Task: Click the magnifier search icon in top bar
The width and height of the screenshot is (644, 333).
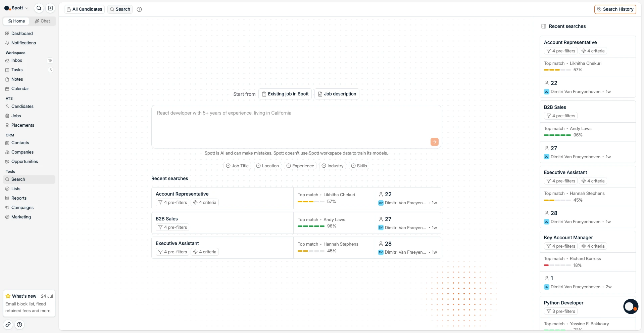Action: coord(39,8)
